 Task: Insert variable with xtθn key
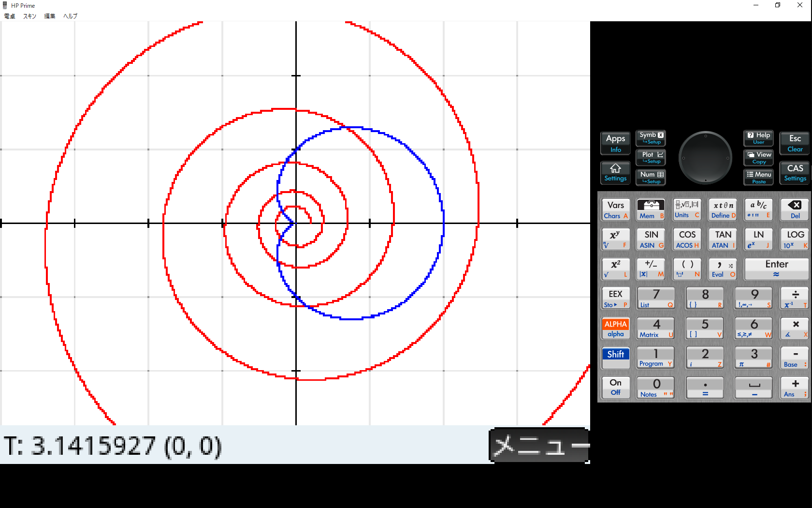point(723,210)
